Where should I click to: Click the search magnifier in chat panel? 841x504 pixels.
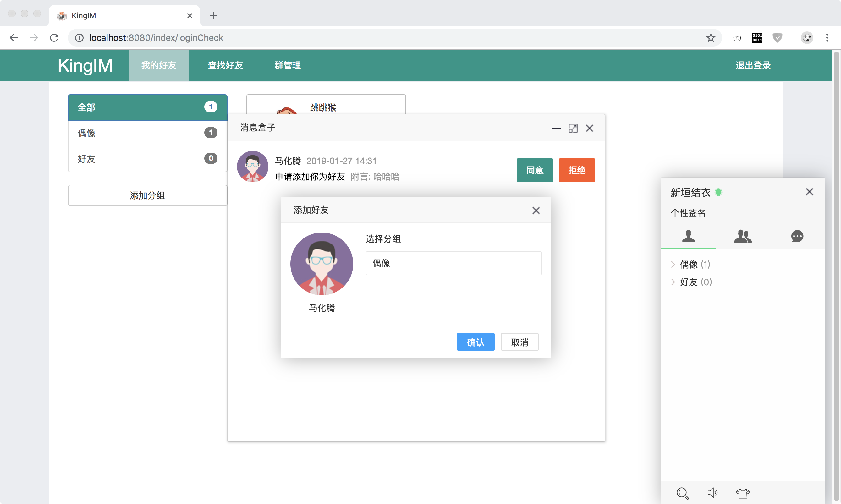pos(682,493)
